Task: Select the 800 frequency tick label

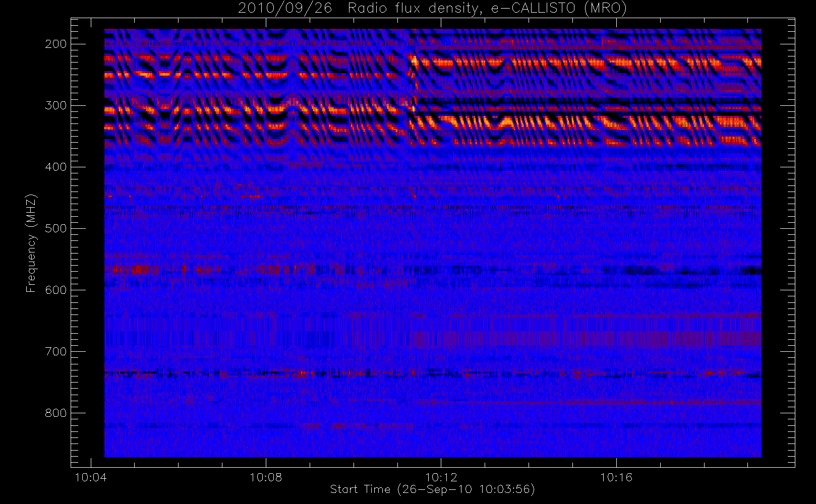Action: click(x=56, y=413)
